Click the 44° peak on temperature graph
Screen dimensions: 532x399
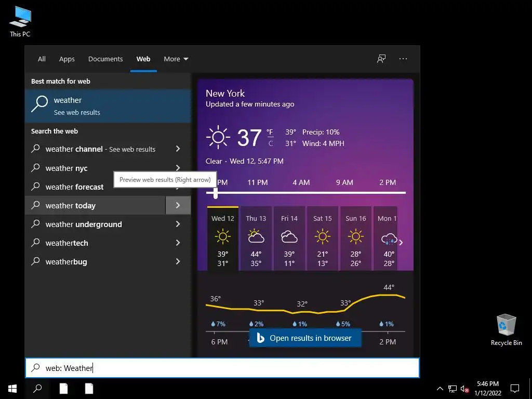[389, 287]
